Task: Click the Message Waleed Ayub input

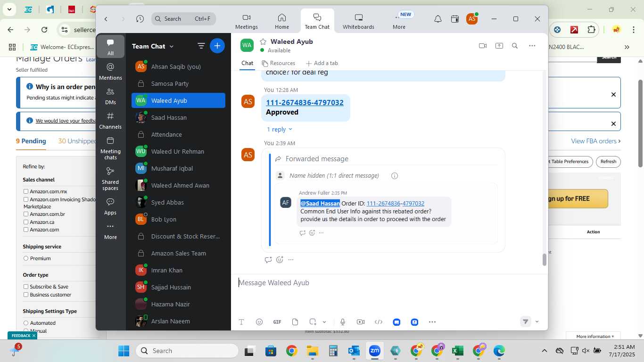Action: pos(388,283)
